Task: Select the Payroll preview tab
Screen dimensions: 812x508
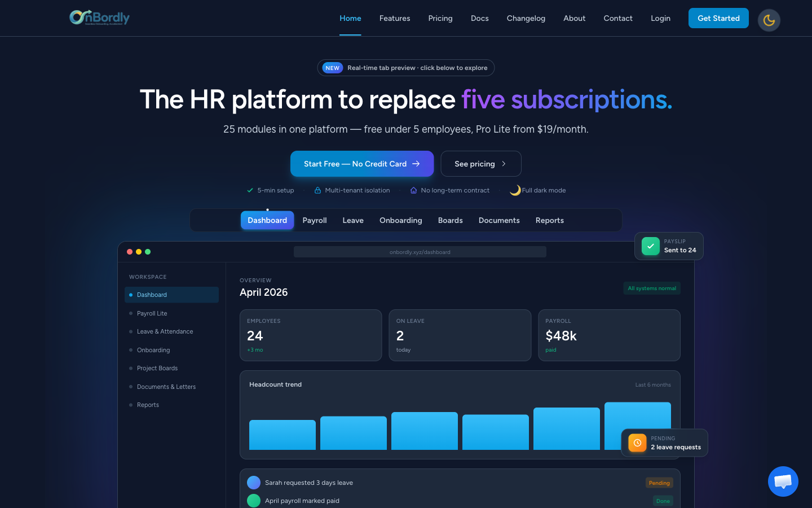Action: pyautogui.click(x=315, y=220)
